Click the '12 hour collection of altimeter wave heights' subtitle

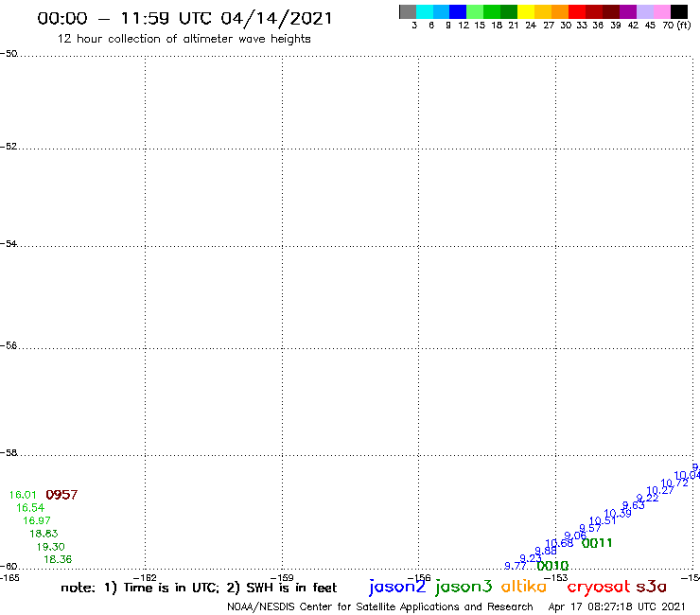(184, 39)
